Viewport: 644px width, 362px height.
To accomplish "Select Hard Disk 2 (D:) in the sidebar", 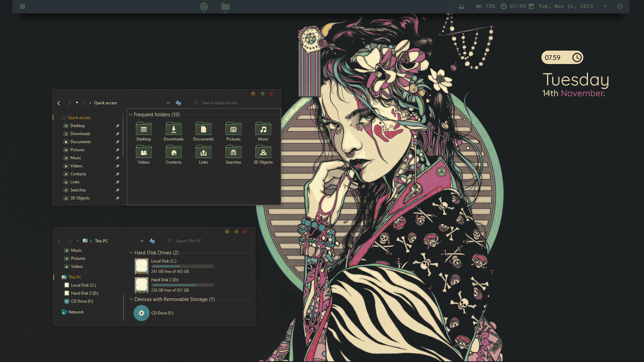I will point(84,293).
